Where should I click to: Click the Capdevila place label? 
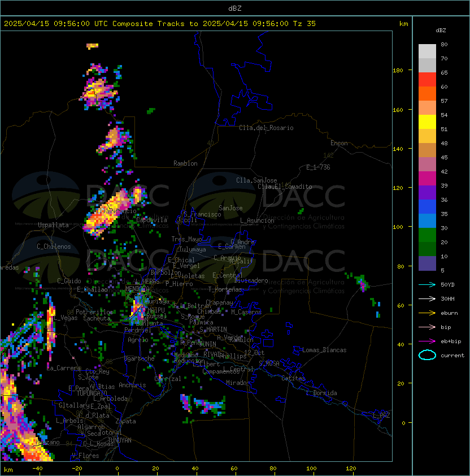(152, 220)
